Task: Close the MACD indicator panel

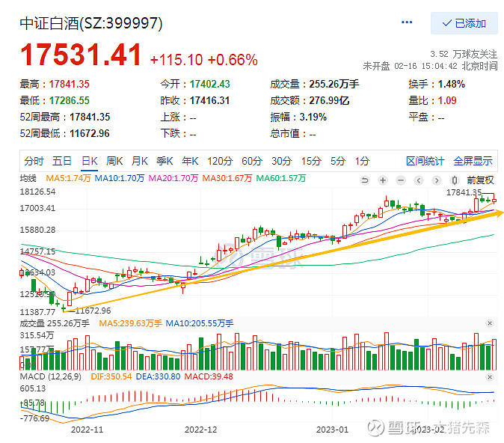Action: tap(490, 376)
